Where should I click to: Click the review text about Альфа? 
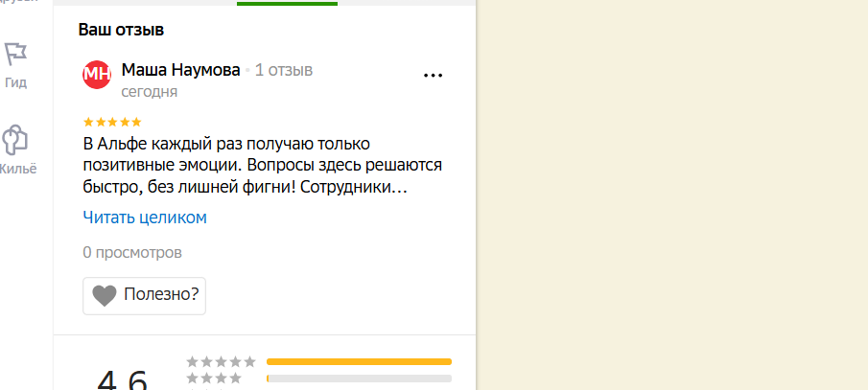point(263,166)
